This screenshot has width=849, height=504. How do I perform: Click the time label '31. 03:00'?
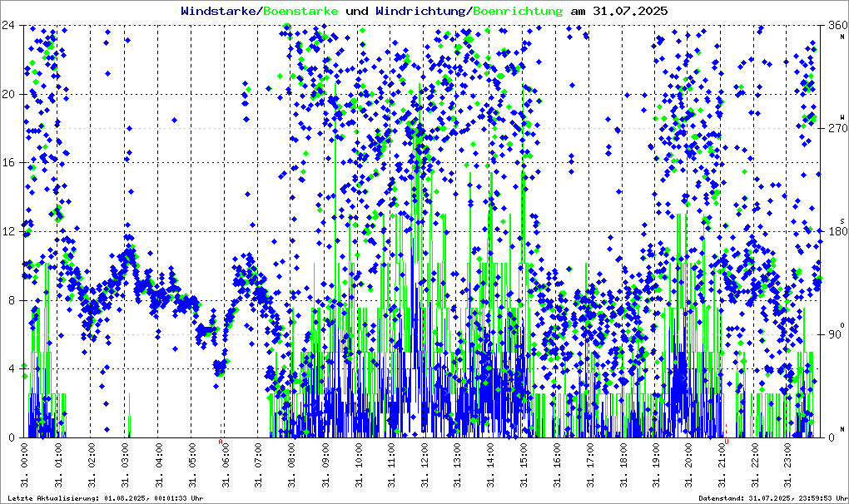125,465
